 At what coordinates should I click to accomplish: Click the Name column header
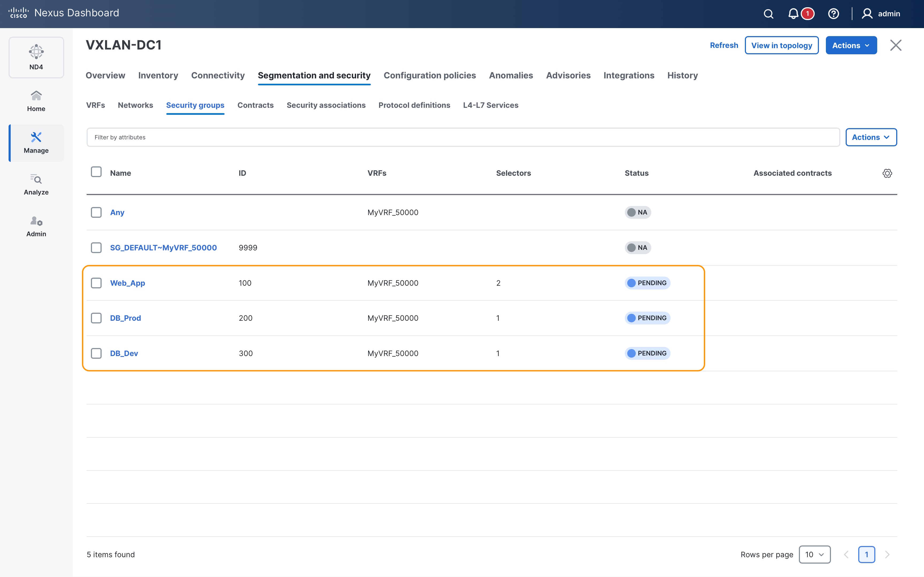pyautogui.click(x=121, y=173)
